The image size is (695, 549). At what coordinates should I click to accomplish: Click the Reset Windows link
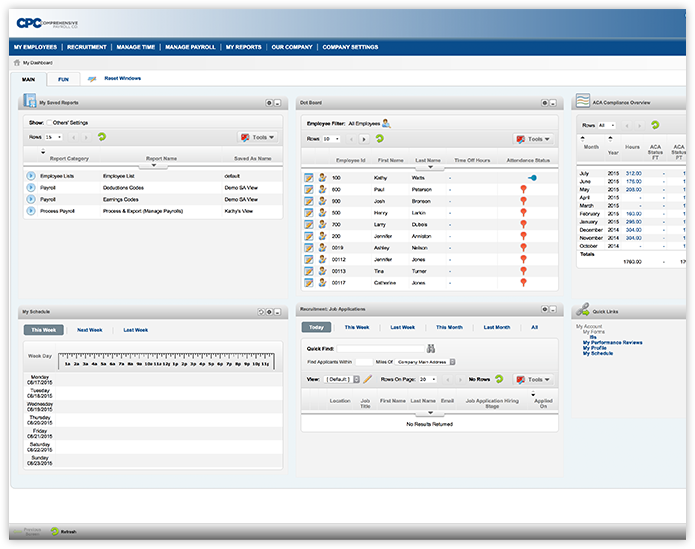tap(123, 78)
